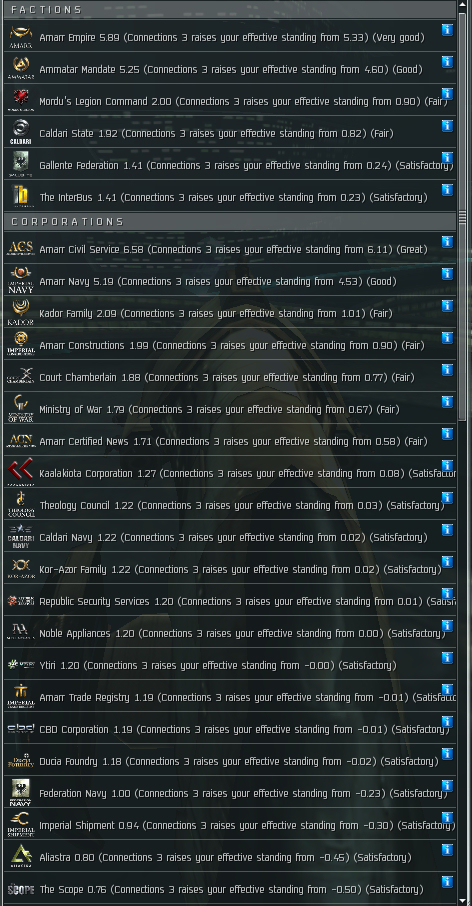Click the scrollbar down arrow

click(x=462, y=900)
